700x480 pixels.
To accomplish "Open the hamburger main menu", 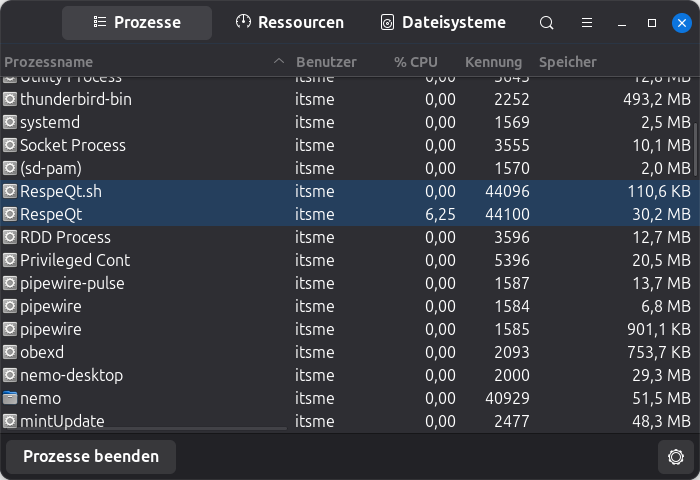I will 586,22.
